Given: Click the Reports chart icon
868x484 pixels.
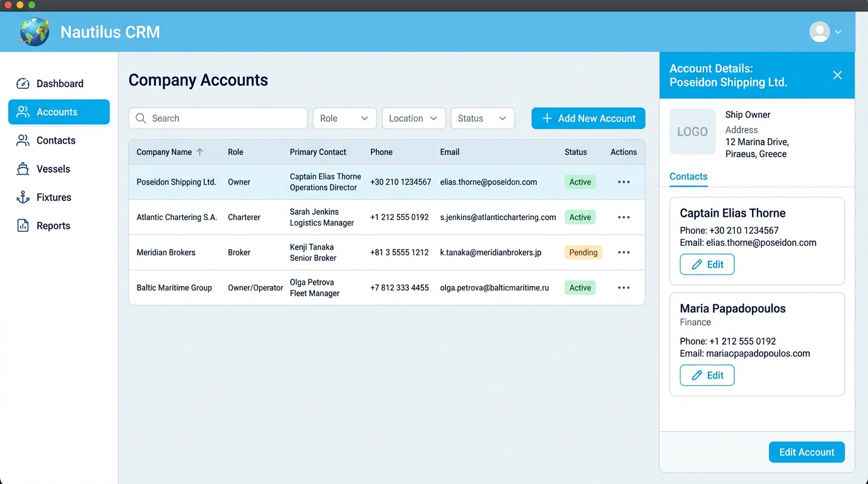Looking at the screenshot, I should coord(22,225).
